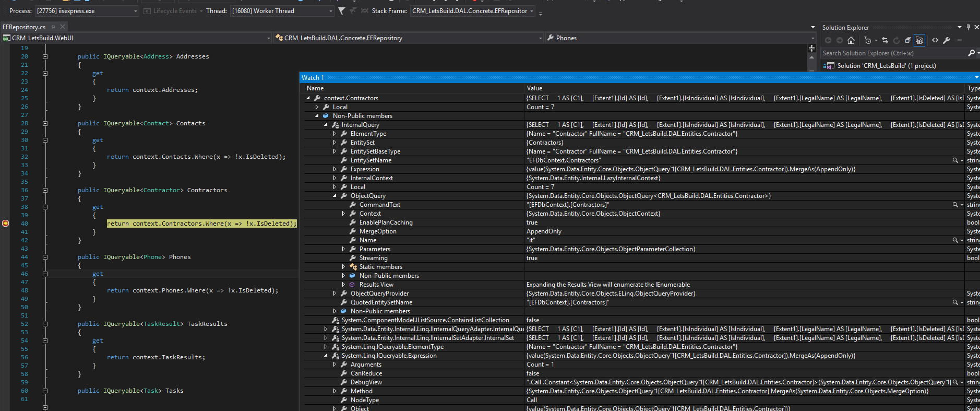The height and width of the screenshot is (411, 980).
Task: Open Properties wrench icon in Solution Explorer
Action: 947,40
